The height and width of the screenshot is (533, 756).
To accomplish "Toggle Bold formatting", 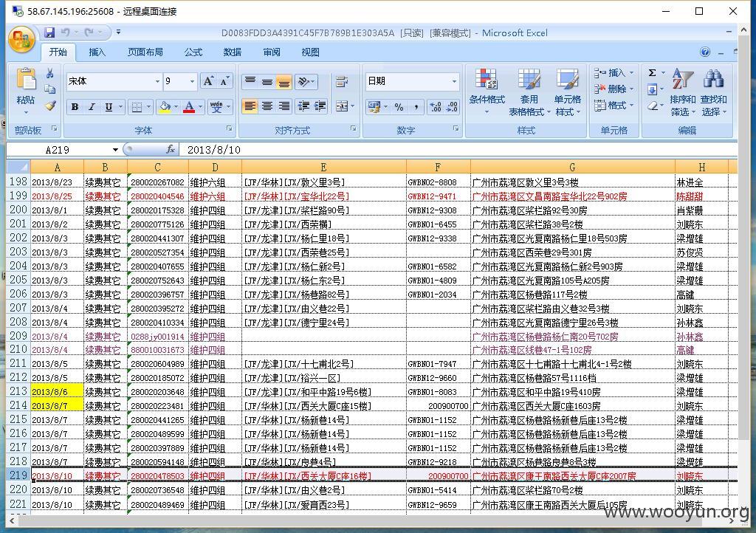I will pyautogui.click(x=75, y=107).
